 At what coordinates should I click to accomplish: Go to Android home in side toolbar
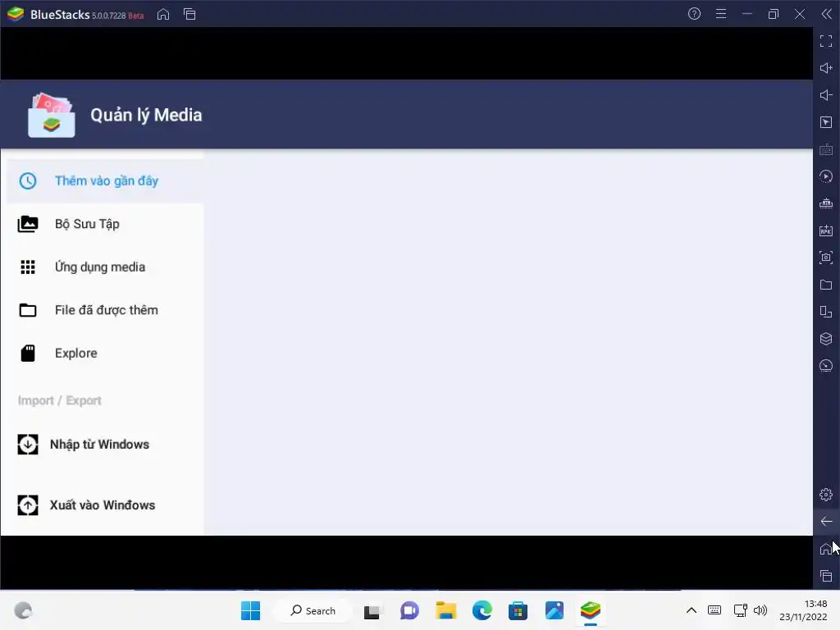(826, 549)
